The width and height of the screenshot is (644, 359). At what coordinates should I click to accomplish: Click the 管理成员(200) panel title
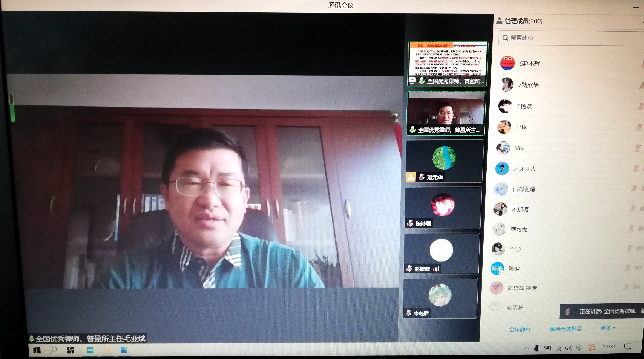coord(523,21)
